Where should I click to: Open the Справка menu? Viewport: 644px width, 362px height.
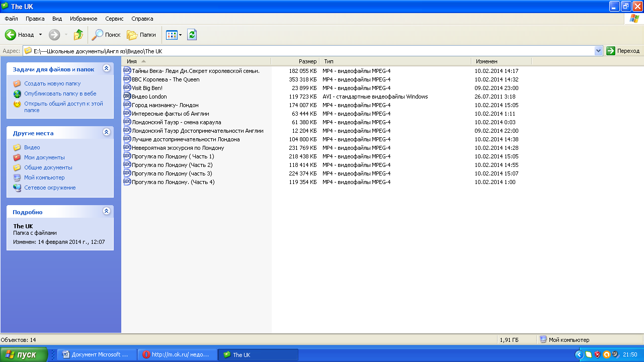point(142,19)
